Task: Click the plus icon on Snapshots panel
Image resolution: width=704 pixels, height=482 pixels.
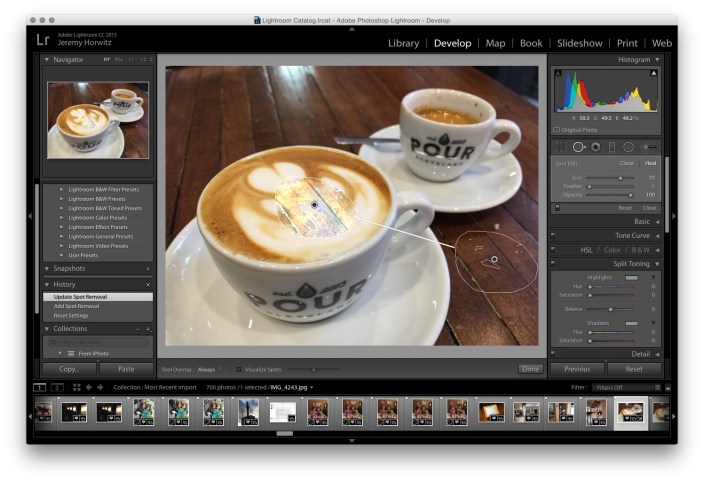Action: click(x=148, y=268)
